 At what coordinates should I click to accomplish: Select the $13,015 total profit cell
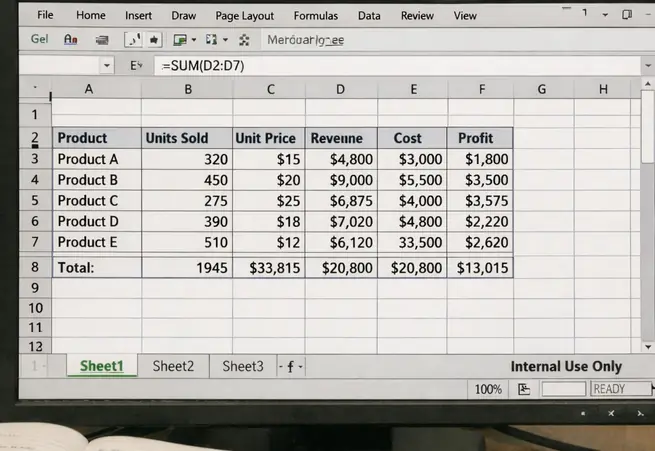(480, 268)
